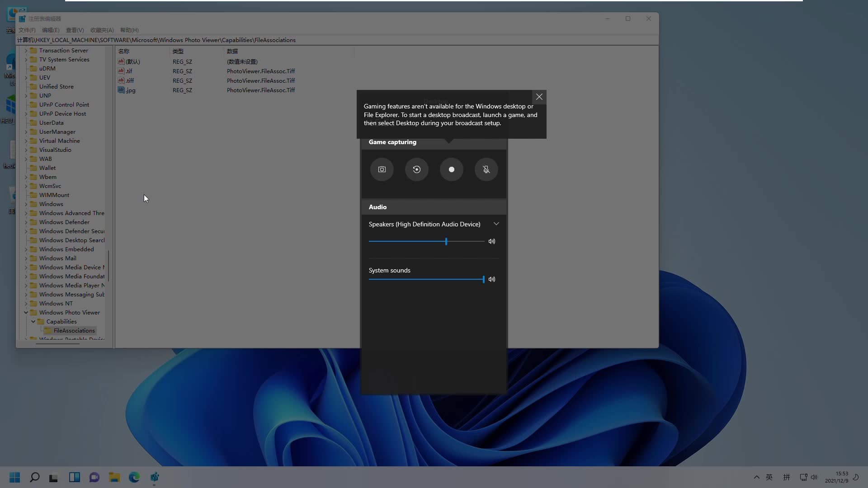Screen dimensions: 868x488
Task: Show hidden tray icons chevron
Action: (756, 477)
